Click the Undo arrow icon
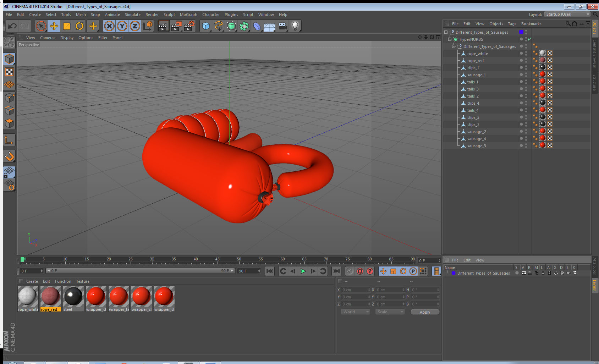The height and width of the screenshot is (364, 599). point(12,26)
